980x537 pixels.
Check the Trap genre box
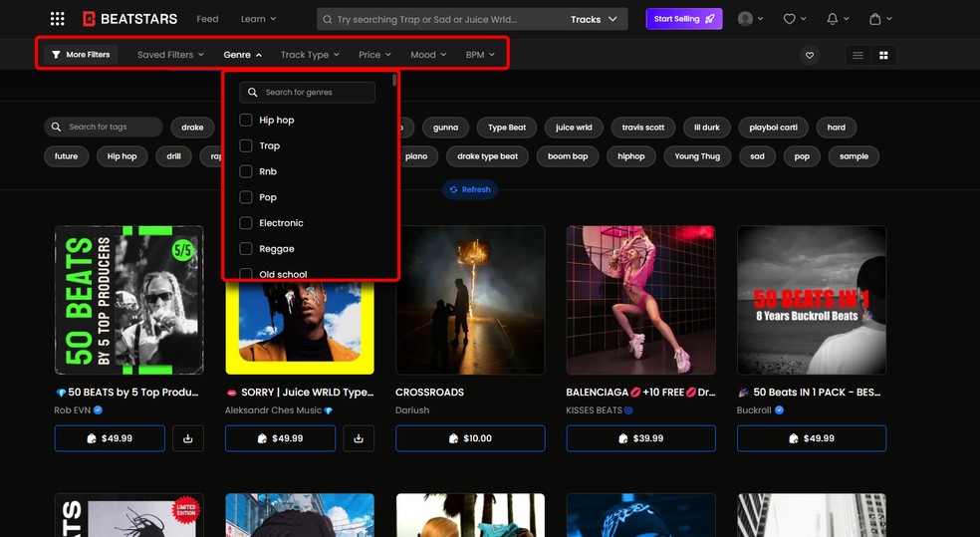[x=246, y=145]
